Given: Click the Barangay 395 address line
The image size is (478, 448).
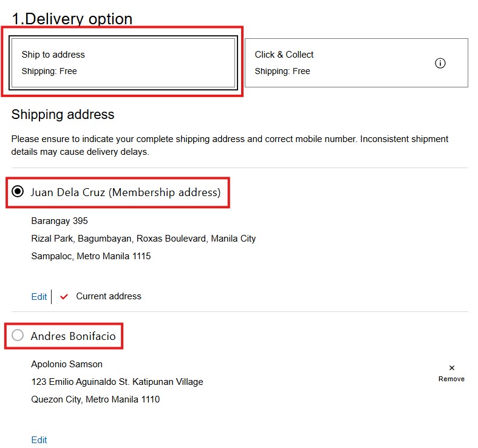Looking at the screenshot, I should click(60, 220).
